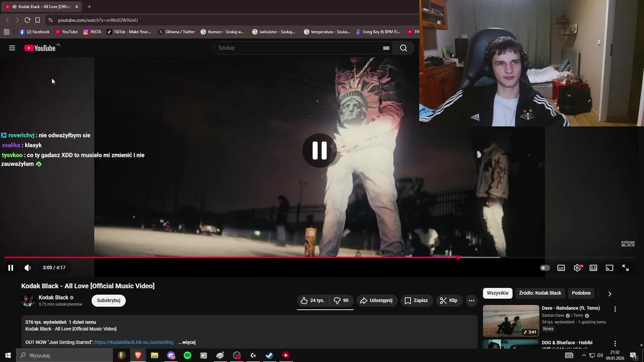This screenshot has width=644, height=362.
Task: Open the temperatura - Szuka... bookmark
Action: pyautogui.click(x=327, y=32)
